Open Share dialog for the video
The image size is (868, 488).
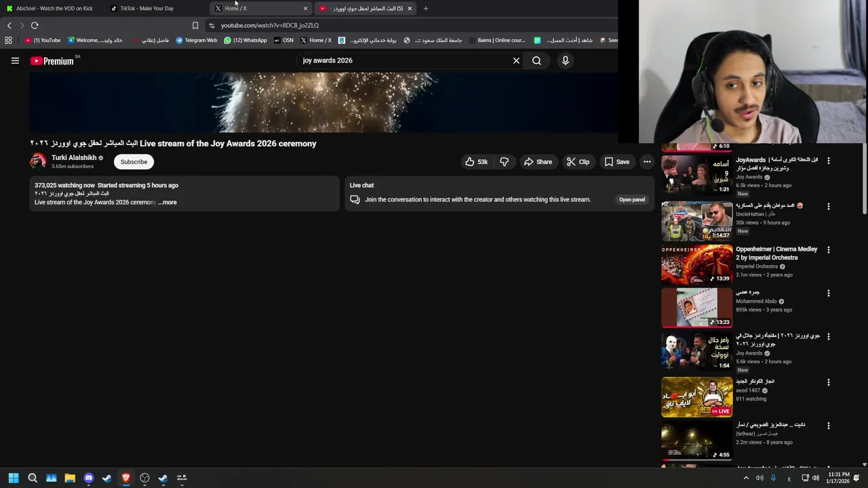pos(538,162)
